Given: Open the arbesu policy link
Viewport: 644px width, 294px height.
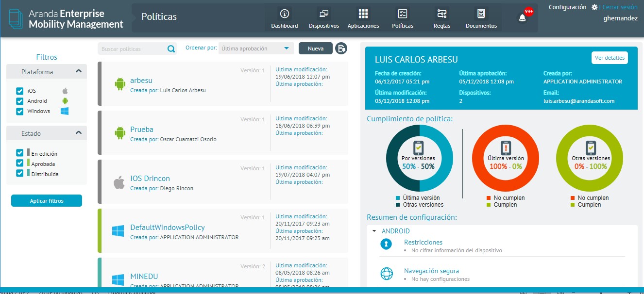Looking at the screenshot, I should coord(141,81).
